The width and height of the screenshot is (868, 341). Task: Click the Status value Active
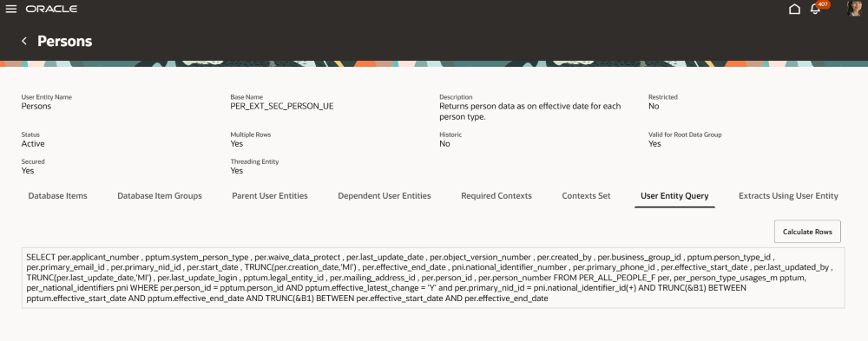point(33,143)
